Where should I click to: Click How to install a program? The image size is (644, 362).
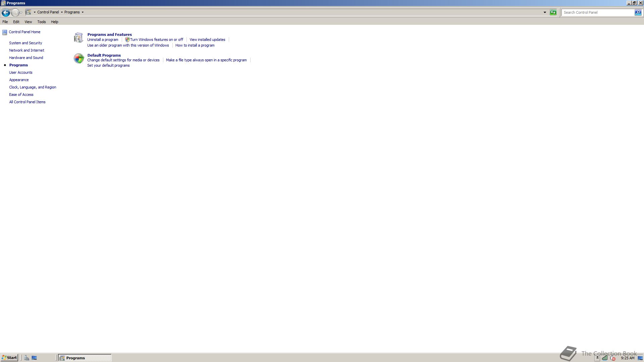[195, 45]
